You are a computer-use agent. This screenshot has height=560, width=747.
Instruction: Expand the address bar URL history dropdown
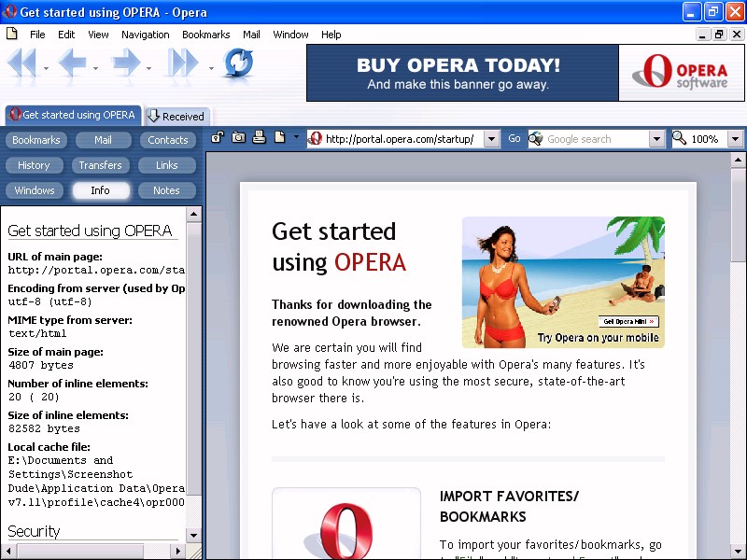tap(491, 139)
